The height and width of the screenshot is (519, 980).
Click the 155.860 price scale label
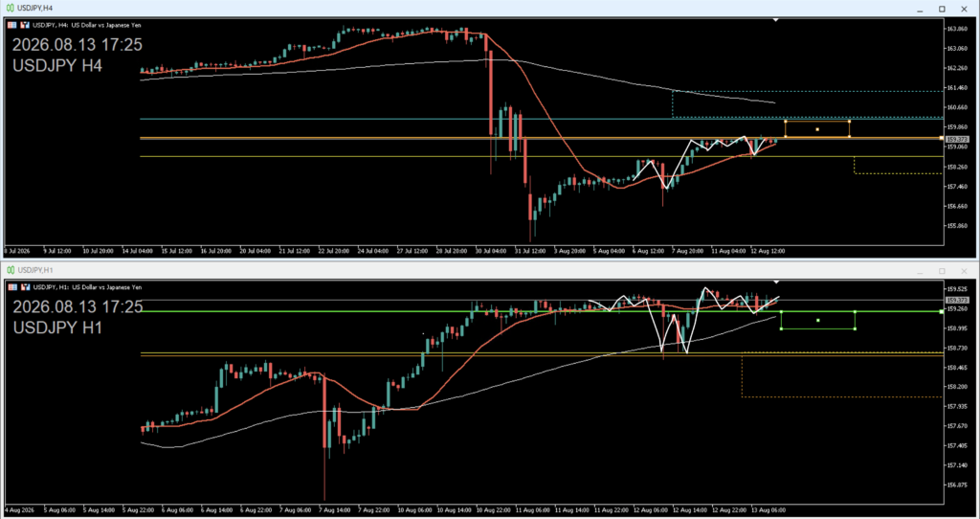click(957, 226)
